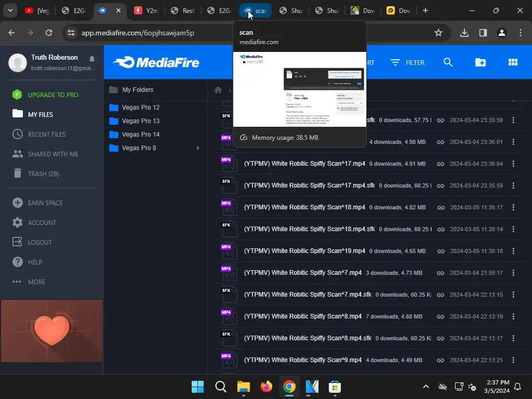Copy share link for Scan^19.mp4
The image size is (532, 399).
[441, 251]
